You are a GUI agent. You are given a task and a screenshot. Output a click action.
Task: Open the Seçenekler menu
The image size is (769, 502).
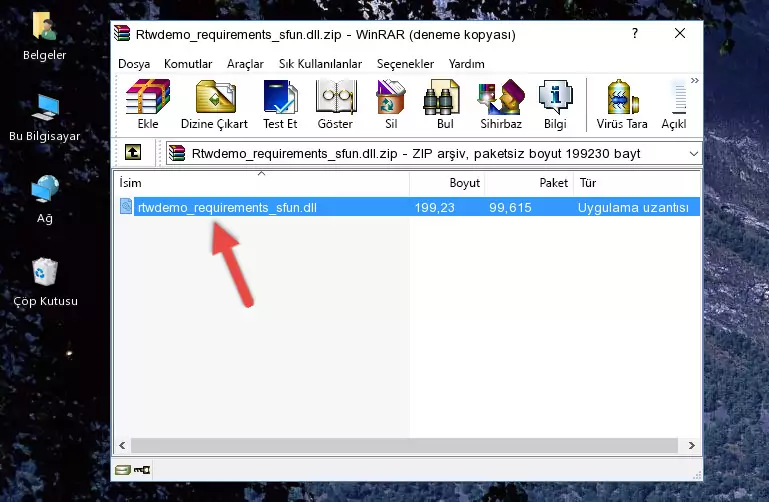click(x=405, y=64)
